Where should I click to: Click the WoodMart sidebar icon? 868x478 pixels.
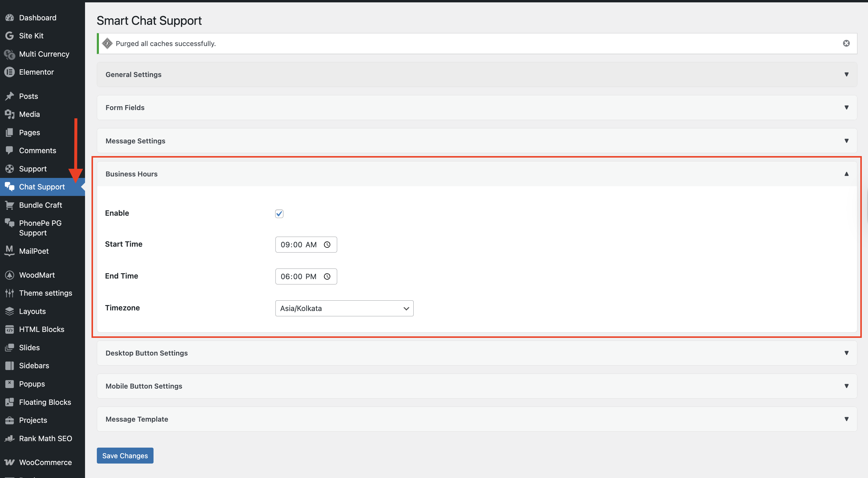9,275
